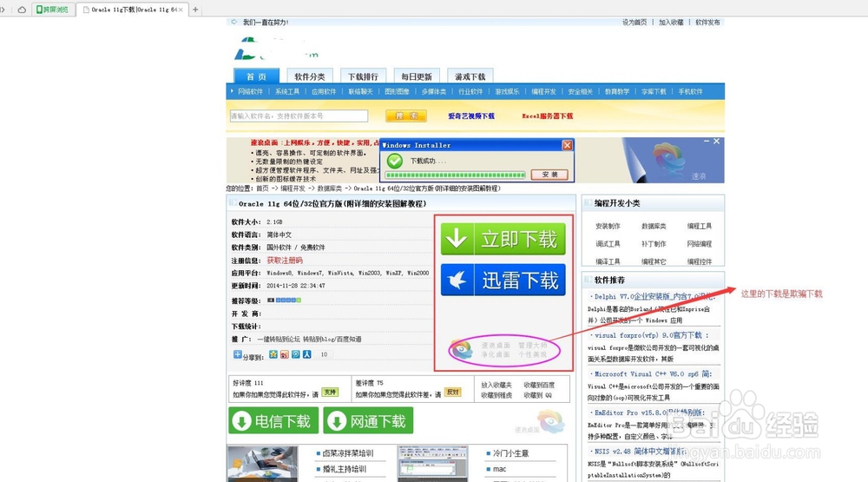The width and height of the screenshot is (868, 482).
Task: Close the Windows Installer popup with red X
Action: click(x=567, y=145)
